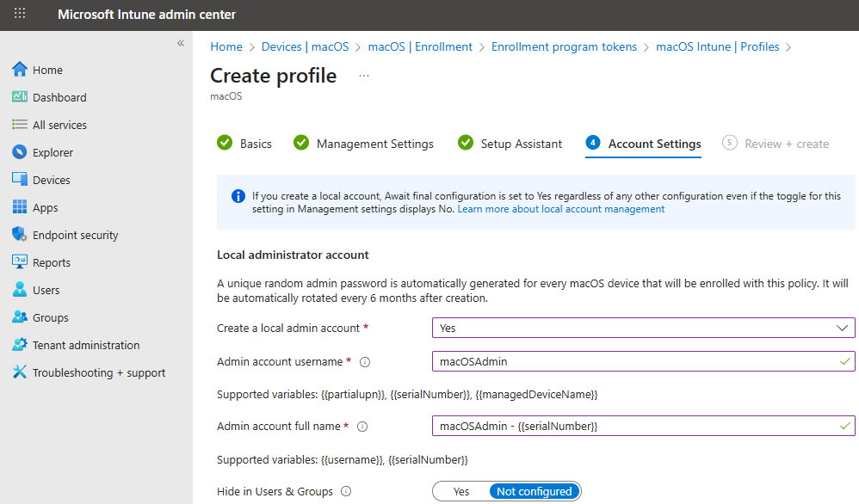Open Learn more about local account management link
Image resolution: width=859 pixels, height=504 pixels.
click(x=561, y=209)
